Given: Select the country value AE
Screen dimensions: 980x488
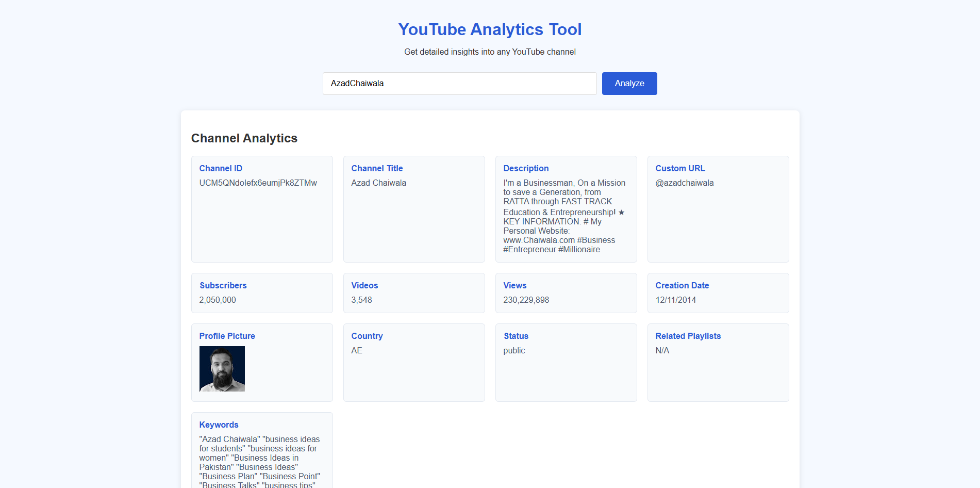Looking at the screenshot, I should click(357, 350).
